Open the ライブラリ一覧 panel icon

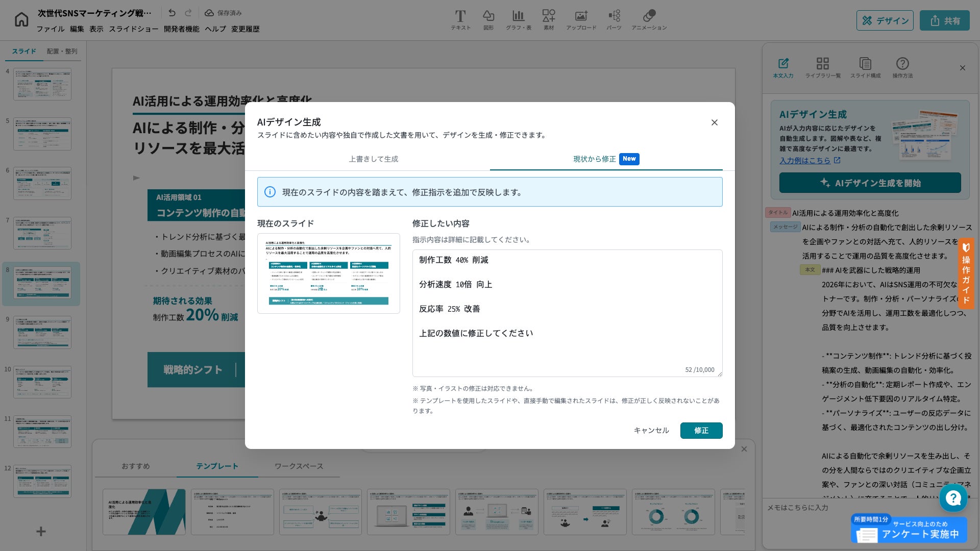point(823,68)
